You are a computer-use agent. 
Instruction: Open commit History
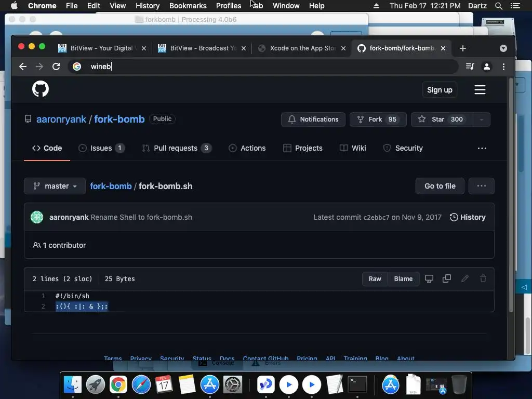tap(468, 217)
